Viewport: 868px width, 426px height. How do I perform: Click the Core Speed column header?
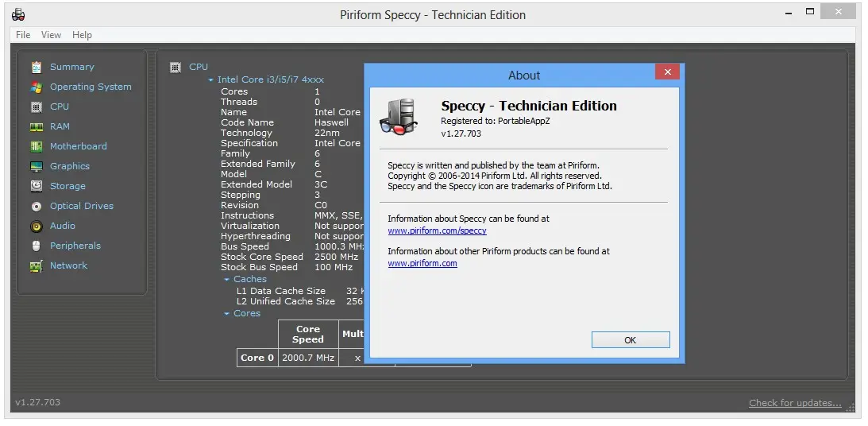[x=308, y=335]
